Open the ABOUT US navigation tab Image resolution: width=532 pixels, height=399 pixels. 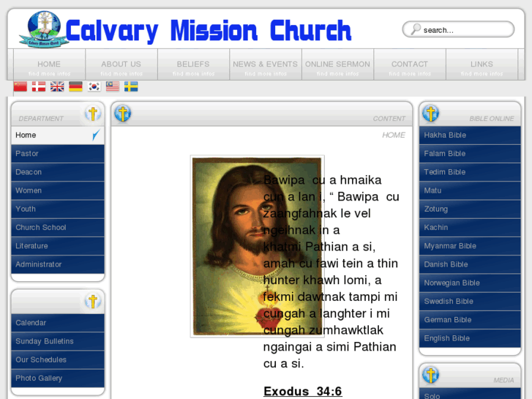(x=121, y=64)
